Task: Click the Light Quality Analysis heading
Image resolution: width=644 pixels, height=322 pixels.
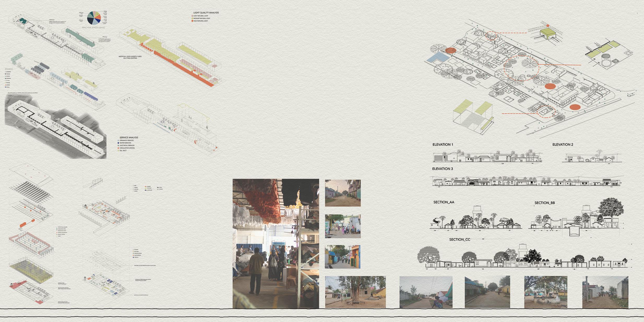Action: click(x=206, y=13)
